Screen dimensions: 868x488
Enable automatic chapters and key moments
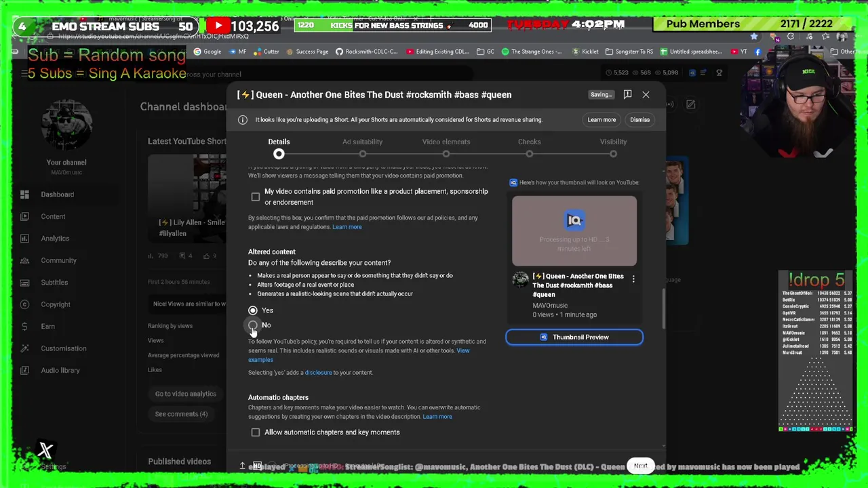tap(256, 432)
